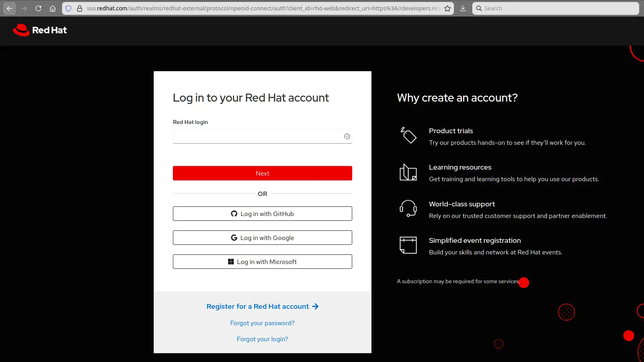Focus the Red Hat login input field
Image resolution: width=644 pixels, height=362 pixels.
tap(257, 136)
